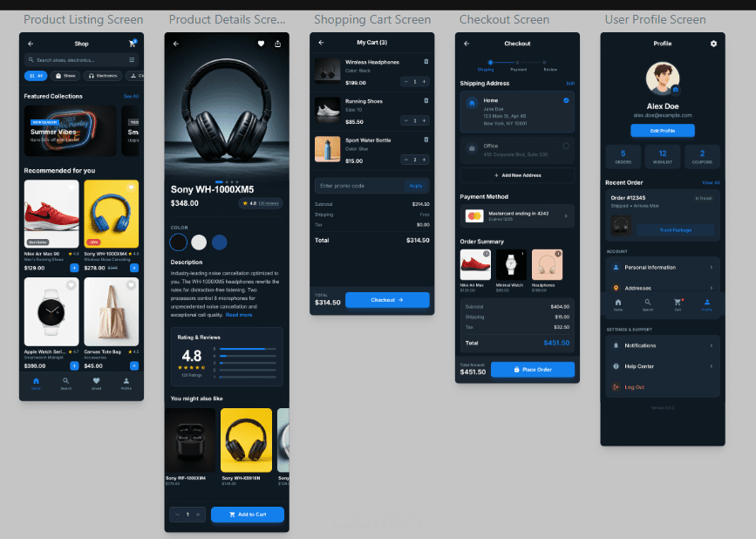Image resolution: width=756 pixels, height=539 pixels.
Task: Click Edit link for shipping address
Action: (570, 84)
